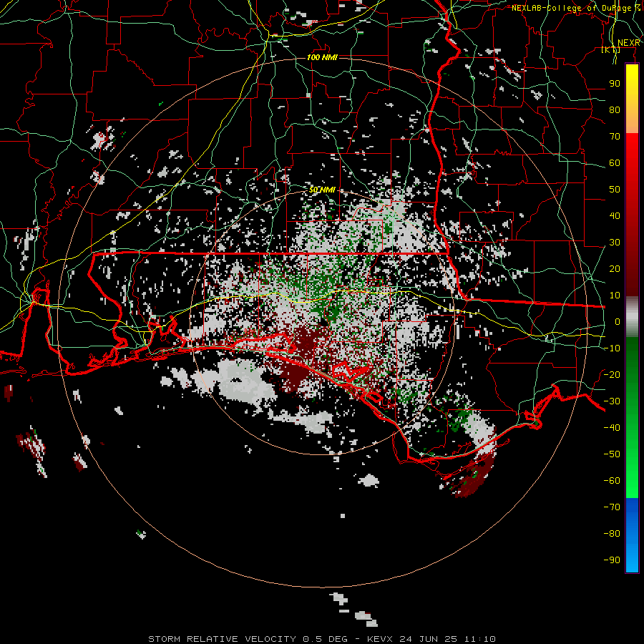Click the -40 value on velocity scale
Image resolution: width=644 pixels, height=644 pixels.
click(x=612, y=428)
